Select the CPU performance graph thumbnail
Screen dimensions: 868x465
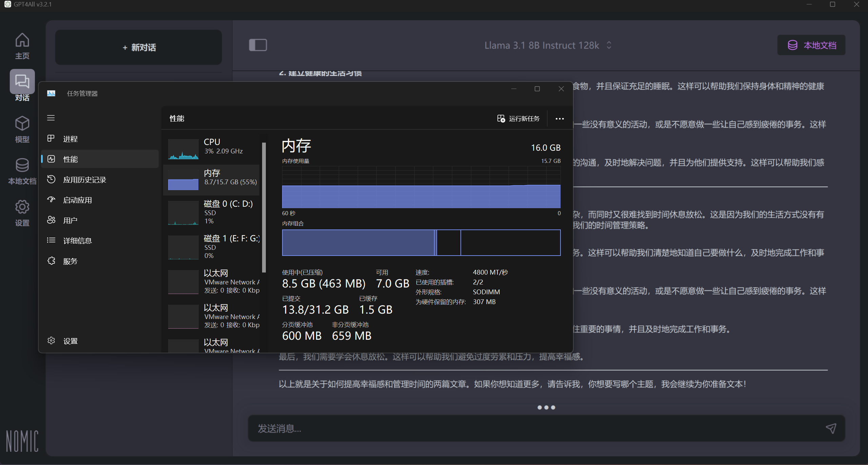click(x=183, y=149)
